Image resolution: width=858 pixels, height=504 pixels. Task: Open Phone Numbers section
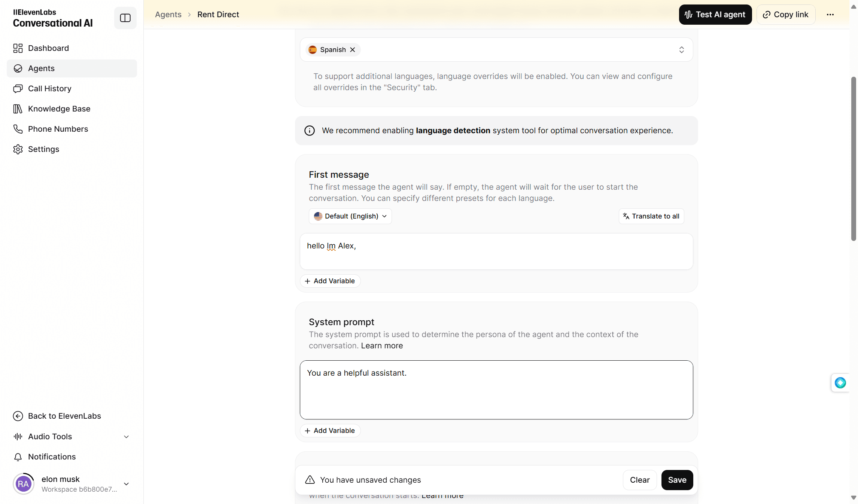tap(72, 129)
